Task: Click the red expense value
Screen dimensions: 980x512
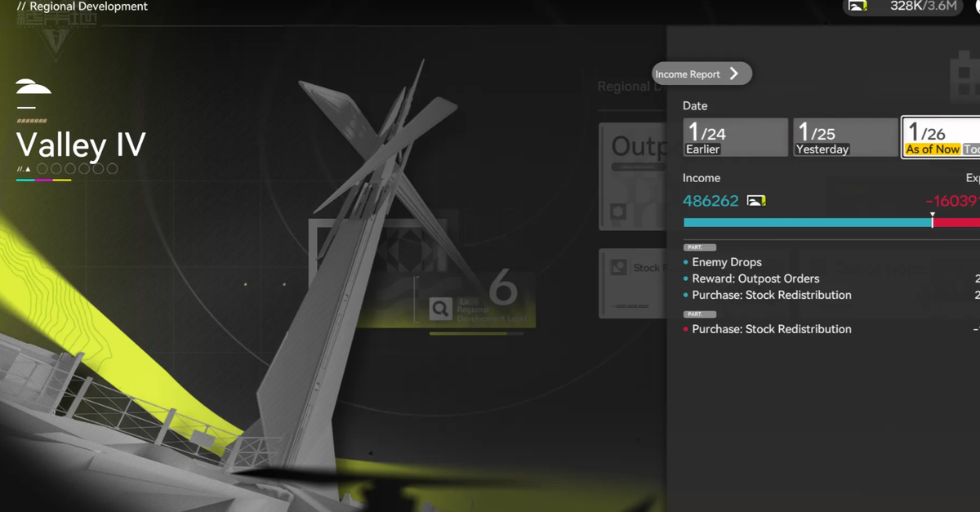Action: coord(952,201)
